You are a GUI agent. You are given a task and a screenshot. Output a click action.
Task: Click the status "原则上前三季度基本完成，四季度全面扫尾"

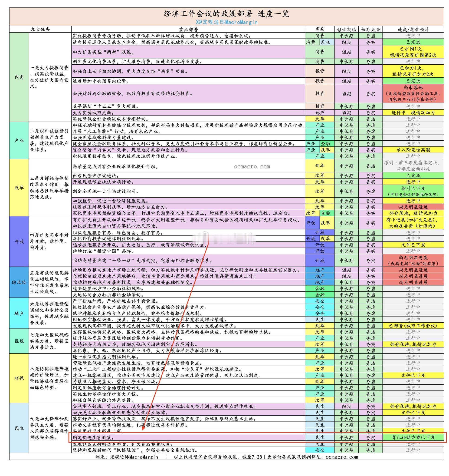[x=413, y=166]
